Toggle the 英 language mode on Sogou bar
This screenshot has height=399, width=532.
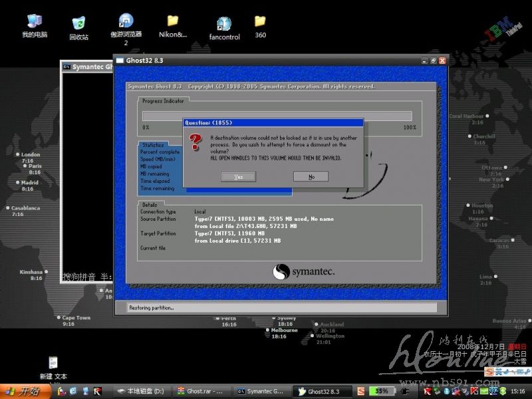click(x=497, y=372)
